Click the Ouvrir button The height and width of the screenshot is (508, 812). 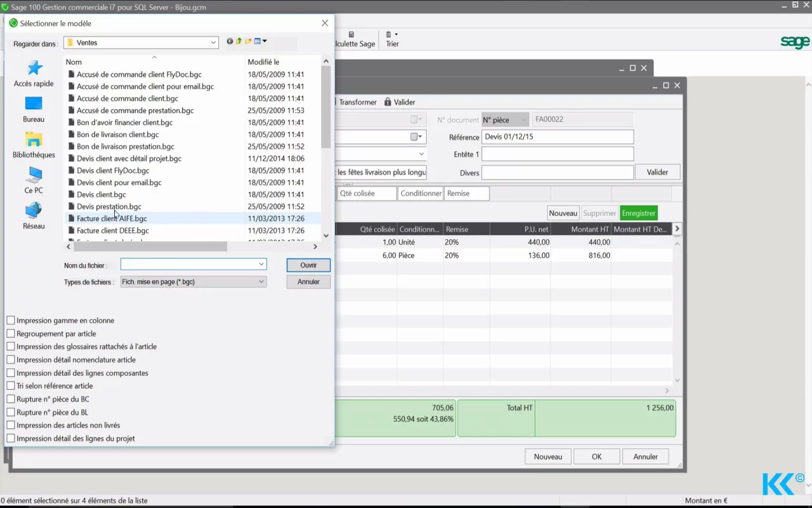click(308, 265)
